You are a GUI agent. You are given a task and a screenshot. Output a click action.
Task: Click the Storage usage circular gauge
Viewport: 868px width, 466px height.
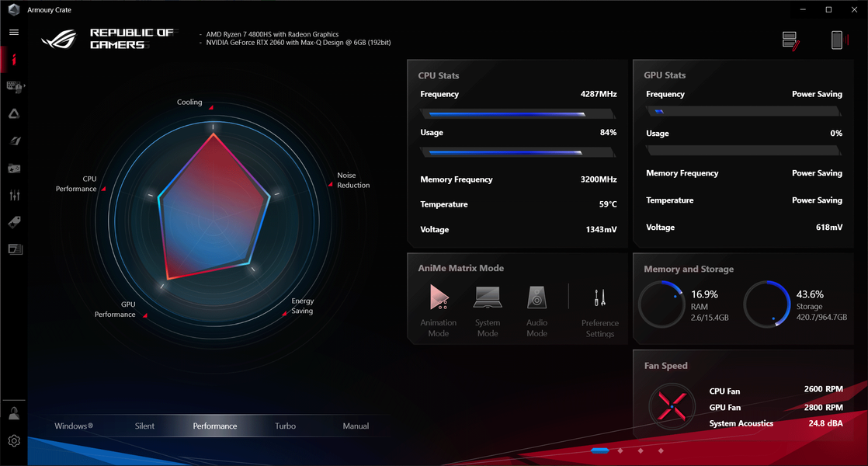point(767,304)
